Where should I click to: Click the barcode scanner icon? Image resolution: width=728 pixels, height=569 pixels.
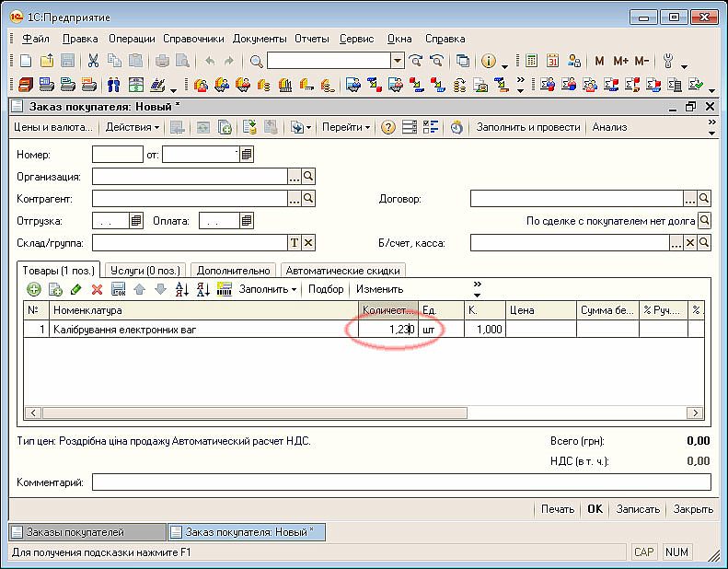[x=225, y=289]
